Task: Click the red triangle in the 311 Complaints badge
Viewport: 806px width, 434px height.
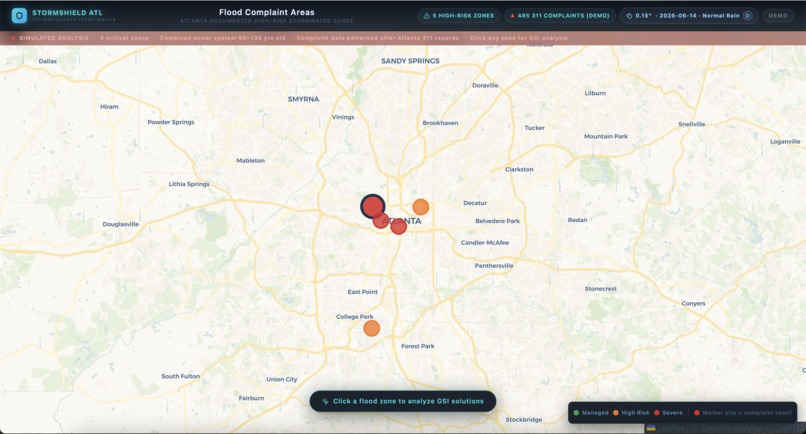Action: [512, 16]
